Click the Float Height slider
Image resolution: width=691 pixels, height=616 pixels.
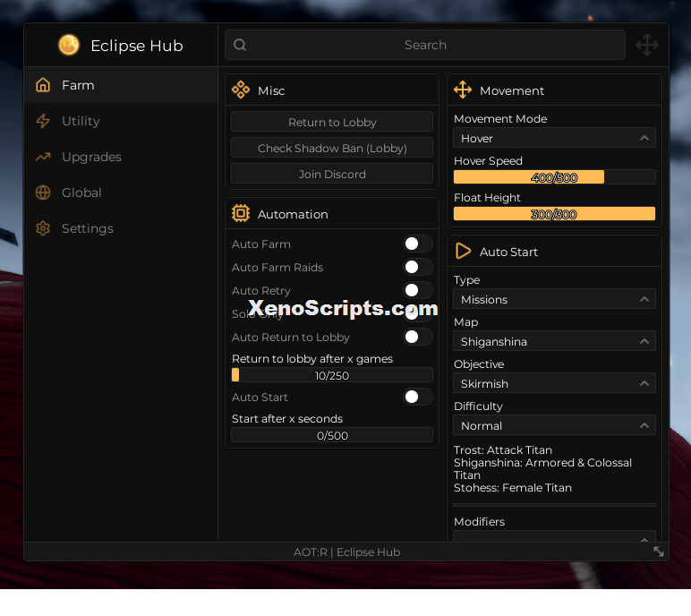tap(554, 214)
